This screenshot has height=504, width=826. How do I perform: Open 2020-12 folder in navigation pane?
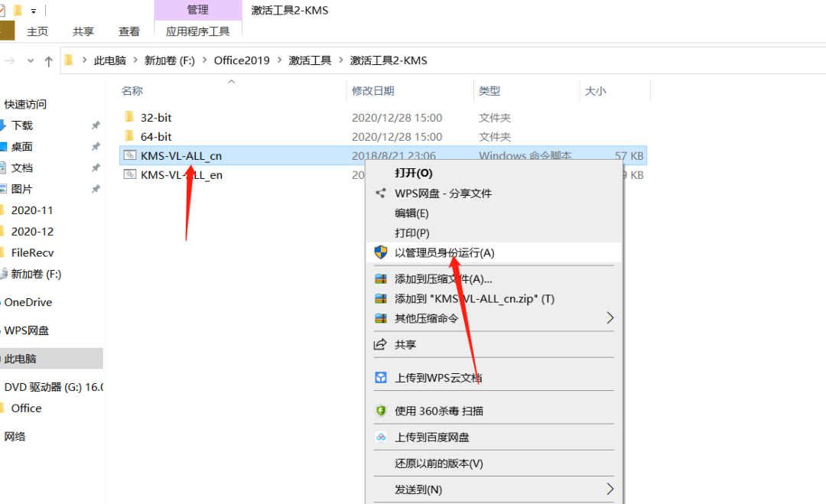point(32,231)
